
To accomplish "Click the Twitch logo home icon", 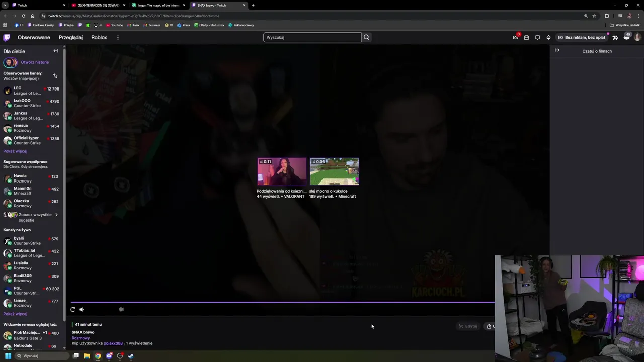I will click(7, 37).
